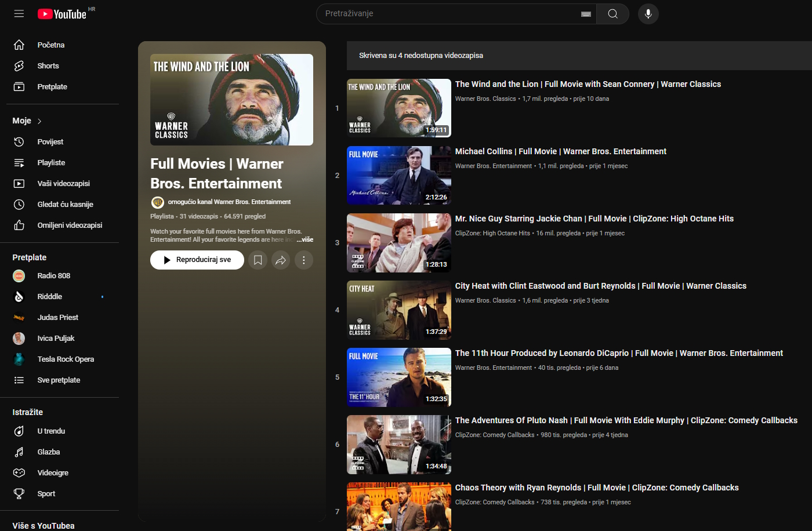This screenshot has height=531, width=812.
Task: Open Sve pretplate list
Action: (x=59, y=380)
